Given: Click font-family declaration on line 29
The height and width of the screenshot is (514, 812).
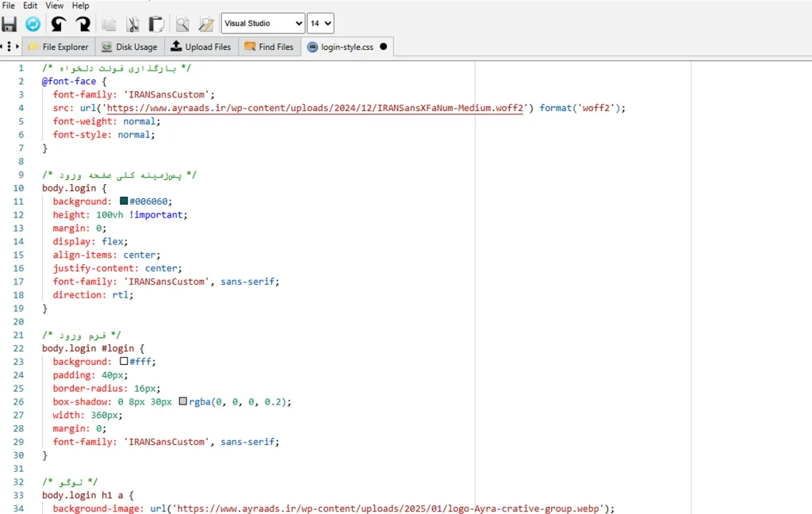Looking at the screenshot, I should pyautogui.click(x=166, y=442).
